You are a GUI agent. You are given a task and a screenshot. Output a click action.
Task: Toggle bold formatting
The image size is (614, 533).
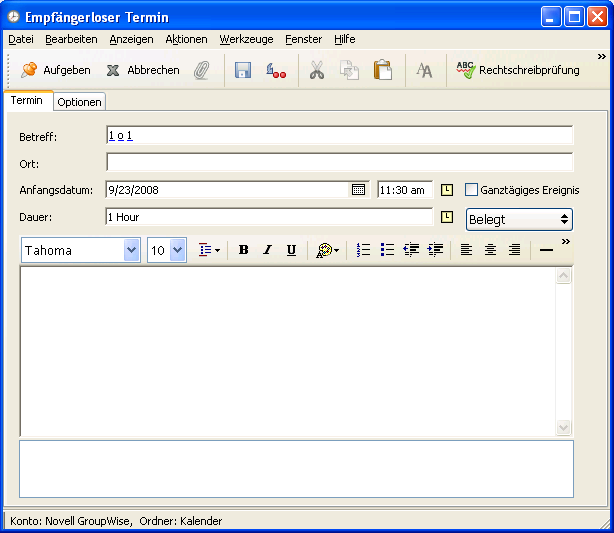click(244, 250)
